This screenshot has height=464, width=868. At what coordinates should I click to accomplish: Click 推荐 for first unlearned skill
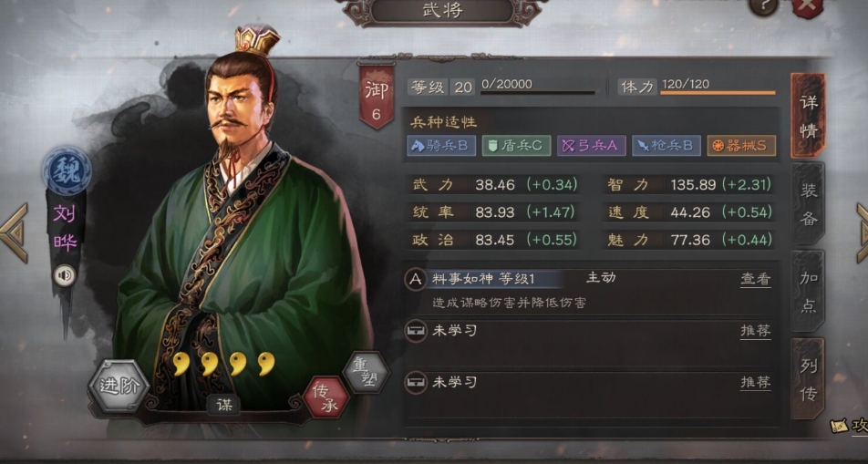[x=756, y=331]
